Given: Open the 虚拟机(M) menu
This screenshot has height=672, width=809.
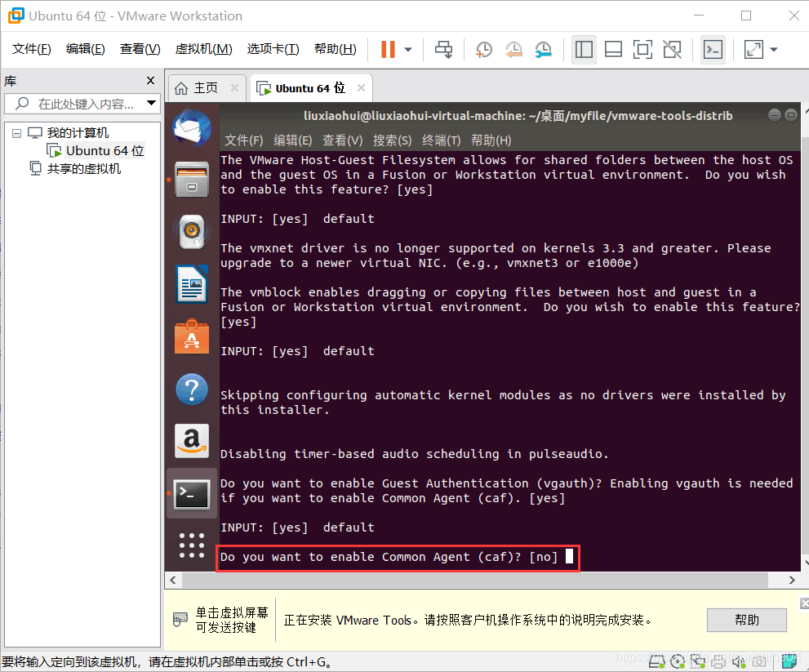Looking at the screenshot, I should pyautogui.click(x=204, y=49).
